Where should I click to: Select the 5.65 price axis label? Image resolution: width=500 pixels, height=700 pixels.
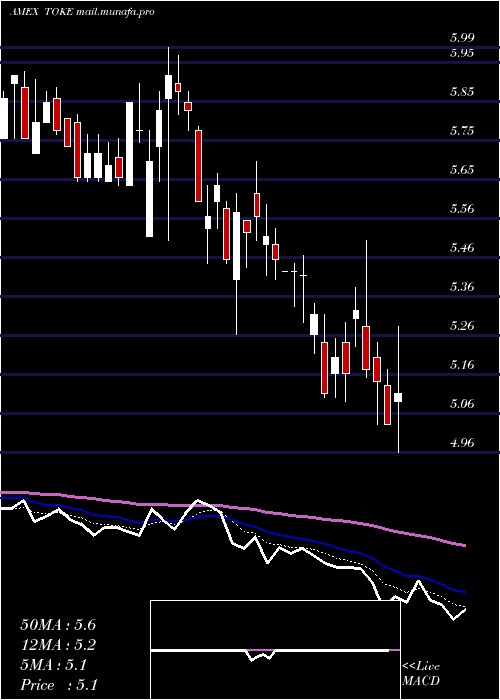click(x=462, y=170)
